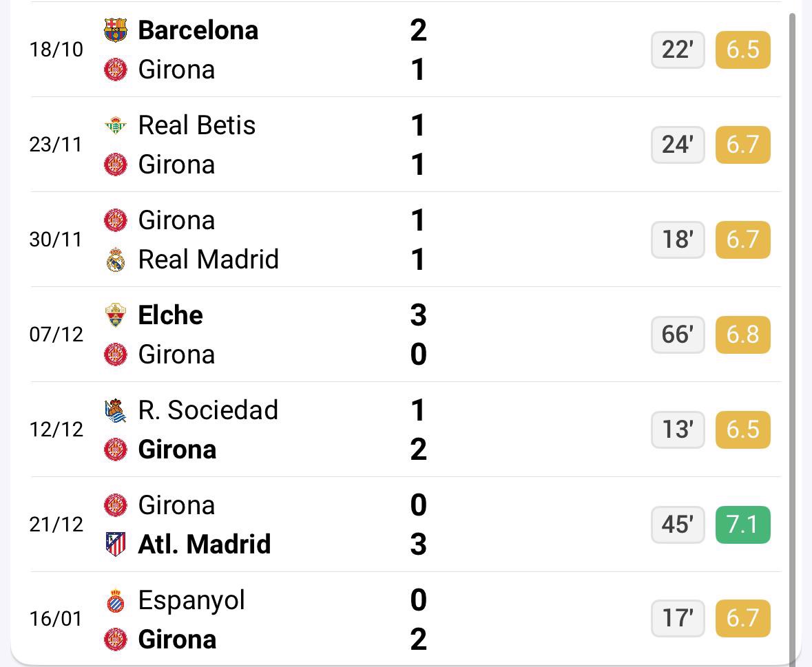Click the Real Sociedad crest icon

click(115, 410)
